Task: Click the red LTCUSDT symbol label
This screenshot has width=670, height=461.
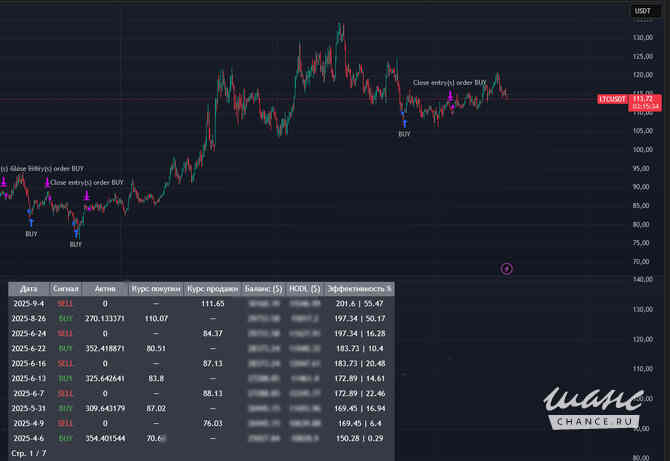Action: point(611,99)
